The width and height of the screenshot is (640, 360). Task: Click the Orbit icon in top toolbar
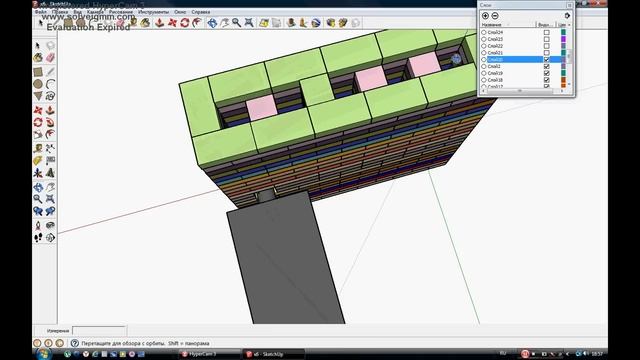pyautogui.click(x=212, y=23)
